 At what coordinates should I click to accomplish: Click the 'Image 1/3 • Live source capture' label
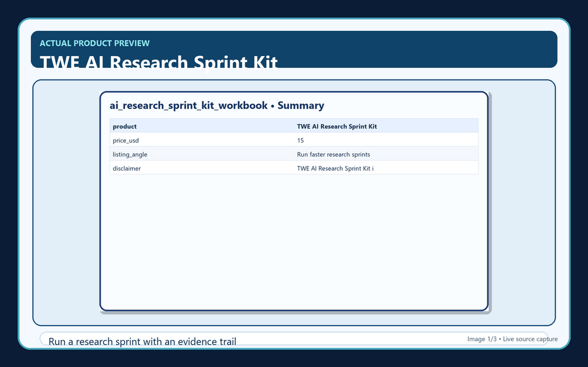513,339
